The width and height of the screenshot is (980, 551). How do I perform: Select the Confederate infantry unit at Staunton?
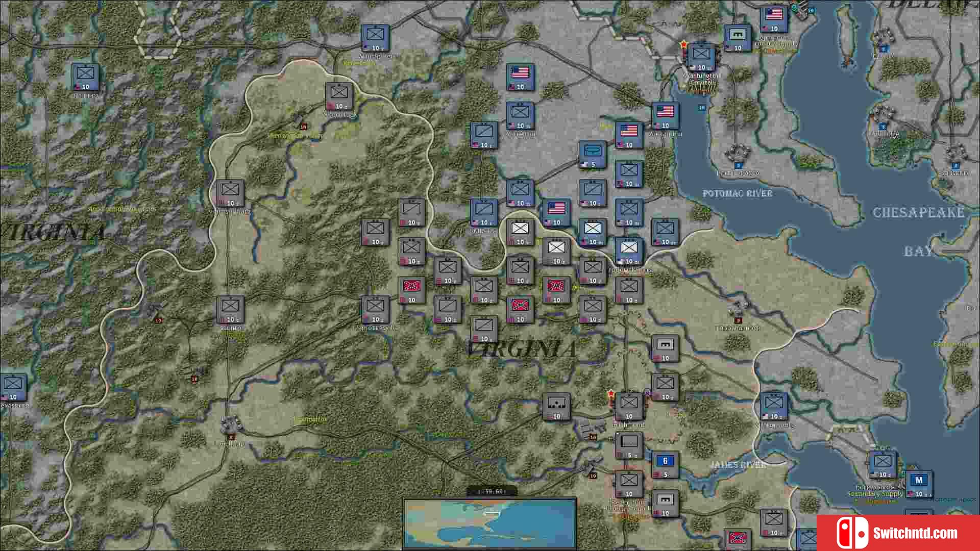point(230,310)
